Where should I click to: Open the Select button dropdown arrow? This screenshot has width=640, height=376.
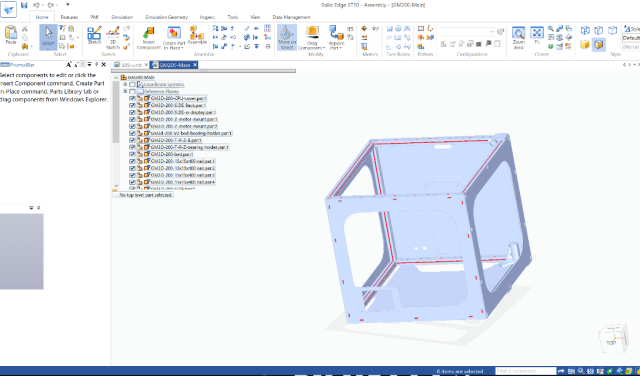pyautogui.click(x=48, y=49)
